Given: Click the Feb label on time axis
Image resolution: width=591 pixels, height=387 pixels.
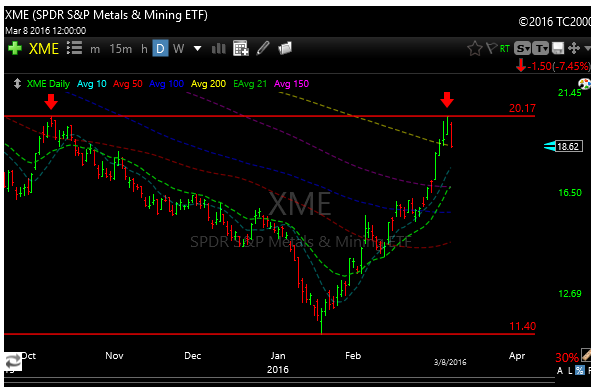Looking at the screenshot, I should pyautogui.click(x=353, y=356).
